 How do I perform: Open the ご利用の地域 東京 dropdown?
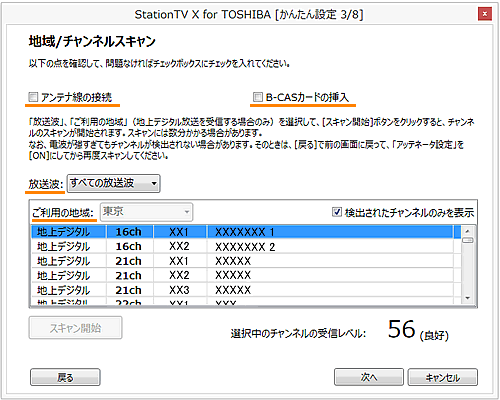click(146, 212)
